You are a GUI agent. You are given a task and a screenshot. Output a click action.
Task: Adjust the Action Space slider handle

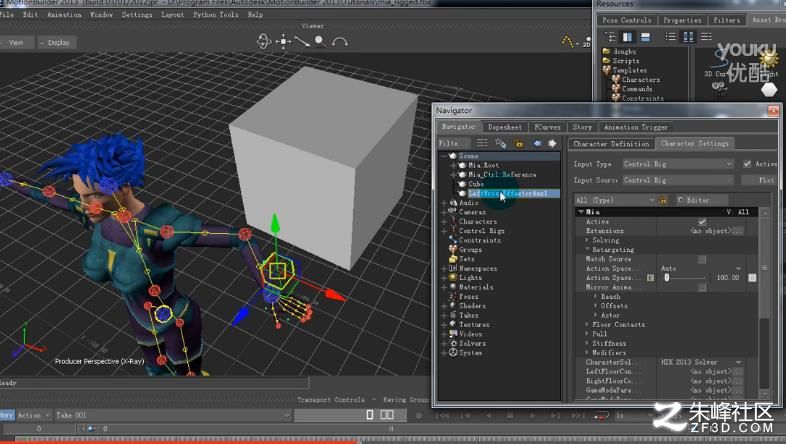click(x=667, y=278)
